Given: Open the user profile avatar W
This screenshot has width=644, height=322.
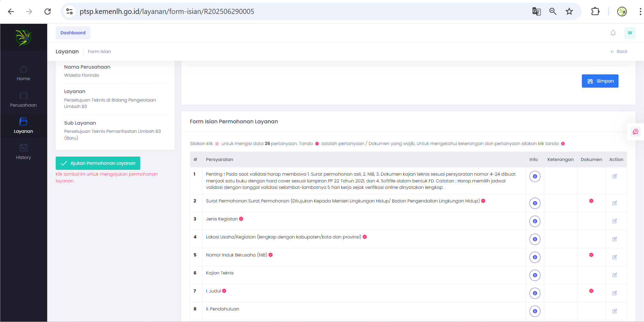Looking at the screenshot, I should tap(630, 33).
